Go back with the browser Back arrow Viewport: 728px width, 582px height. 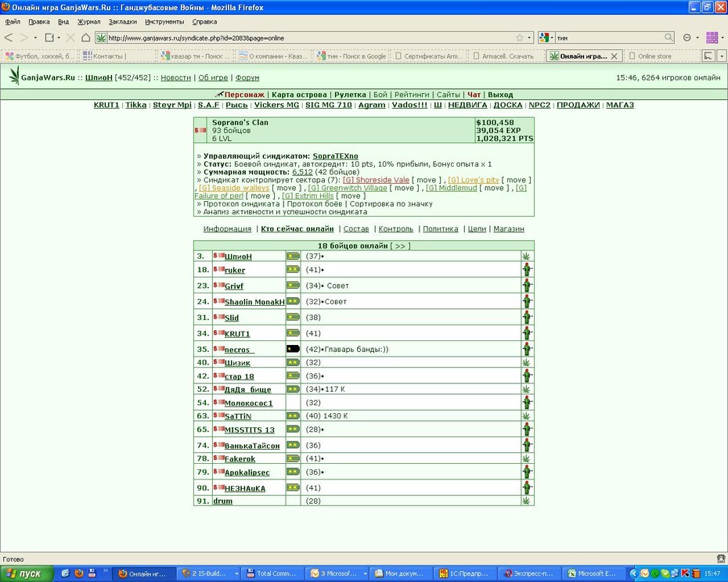click(9, 38)
